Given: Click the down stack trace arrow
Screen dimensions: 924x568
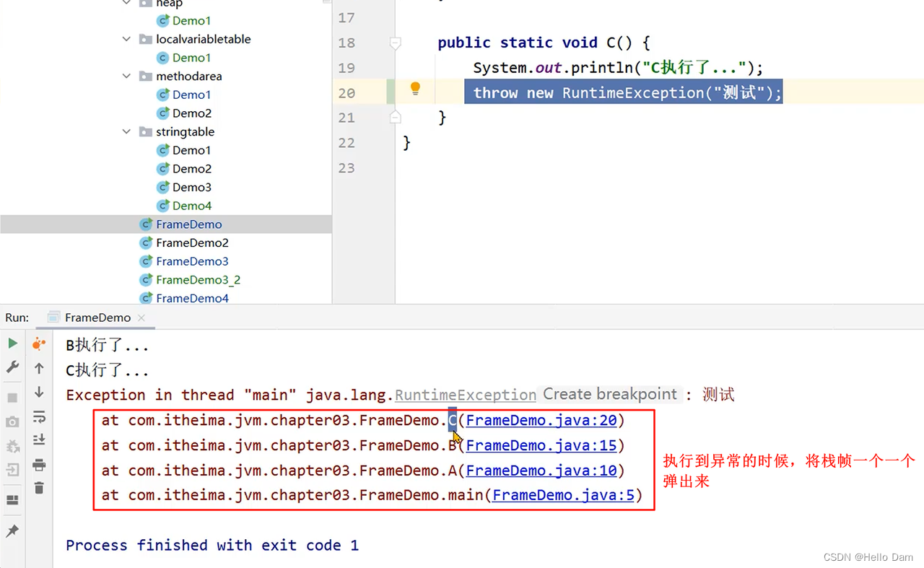Looking at the screenshot, I should click(39, 392).
